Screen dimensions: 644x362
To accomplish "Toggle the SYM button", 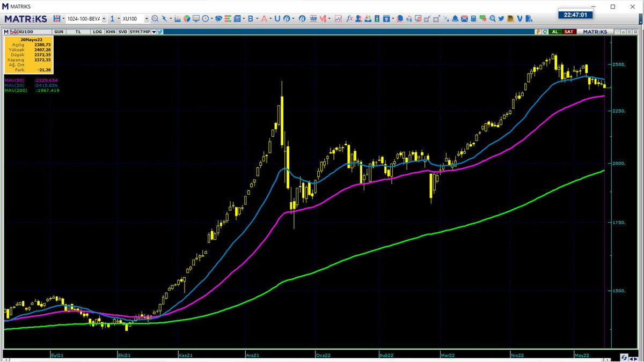I will (x=134, y=32).
